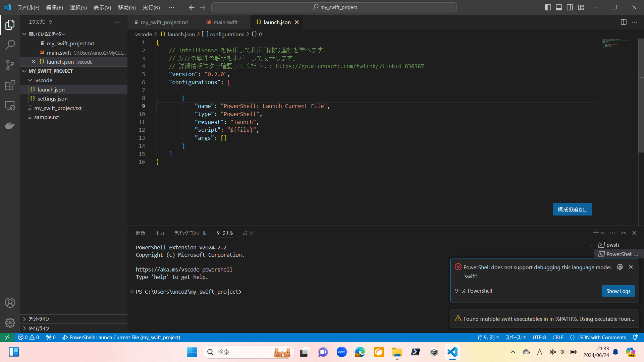Switch to the Ports panel tab
Viewport: 644px width, 362px height.
coord(248,233)
